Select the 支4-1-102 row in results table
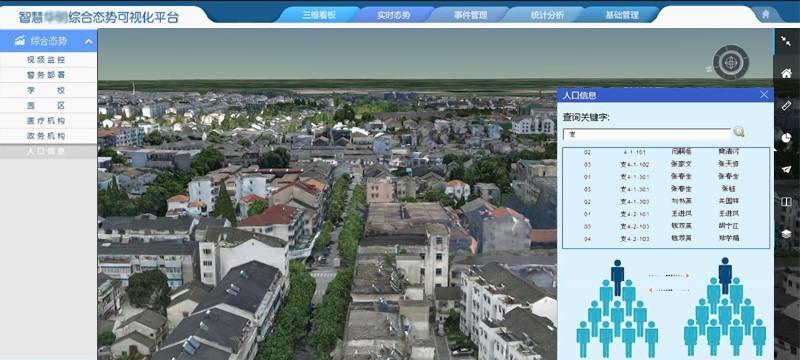Image resolution: width=800 pixels, height=360 pixels. [666, 164]
